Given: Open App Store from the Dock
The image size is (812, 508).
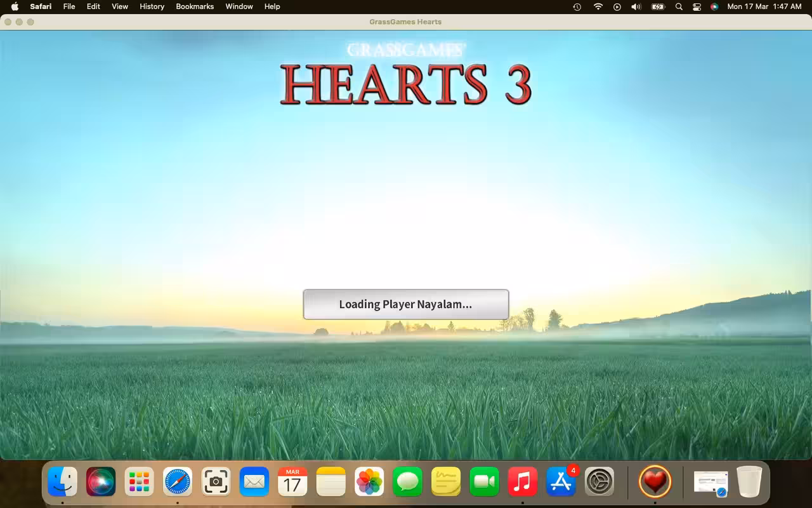Looking at the screenshot, I should 561,482.
